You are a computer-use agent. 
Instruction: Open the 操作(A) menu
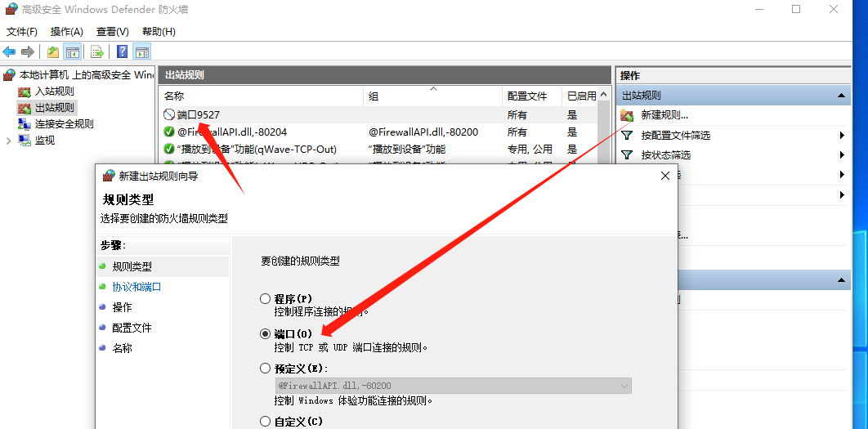tap(66, 32)
